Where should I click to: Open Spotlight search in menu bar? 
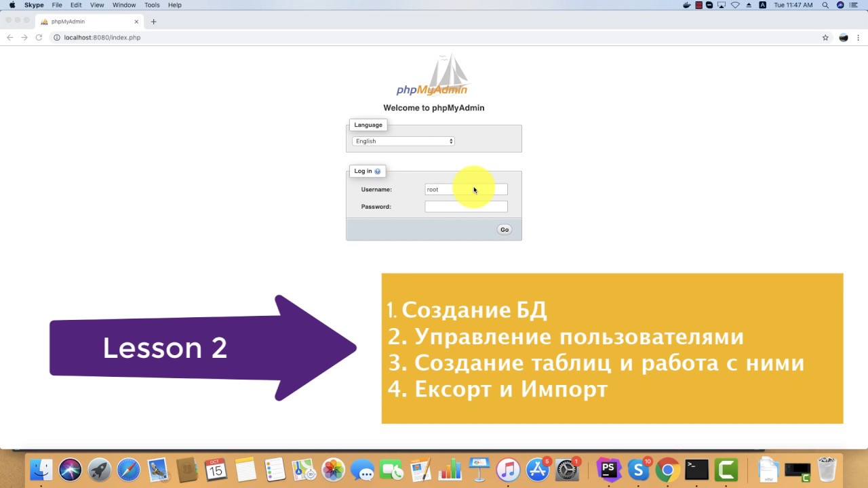(x=825, y=5)
